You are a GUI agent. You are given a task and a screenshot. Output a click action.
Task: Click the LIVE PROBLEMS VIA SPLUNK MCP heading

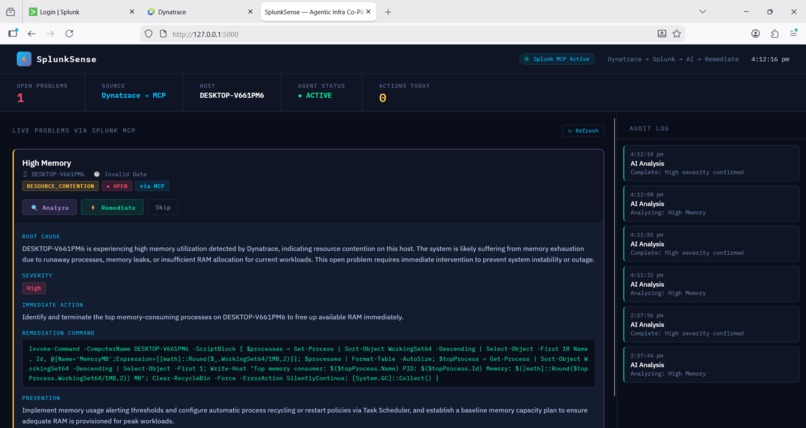tap(74, 131)
